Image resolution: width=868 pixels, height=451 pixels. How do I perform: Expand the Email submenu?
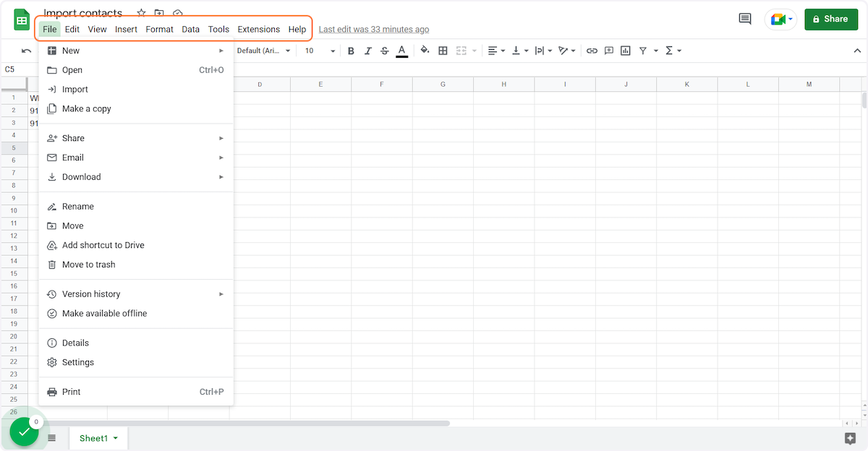click(x=136, y=158)
